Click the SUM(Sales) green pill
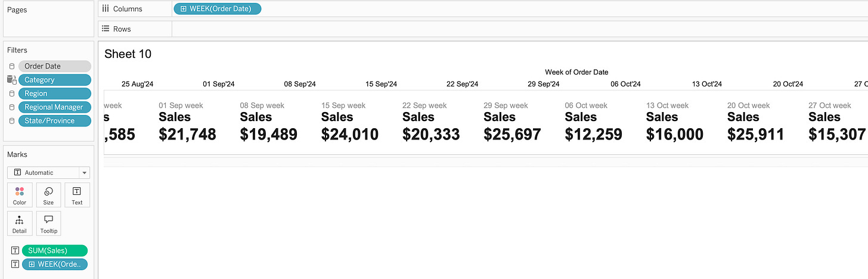The width and height of the screenshot is (868, 279). 55,251
